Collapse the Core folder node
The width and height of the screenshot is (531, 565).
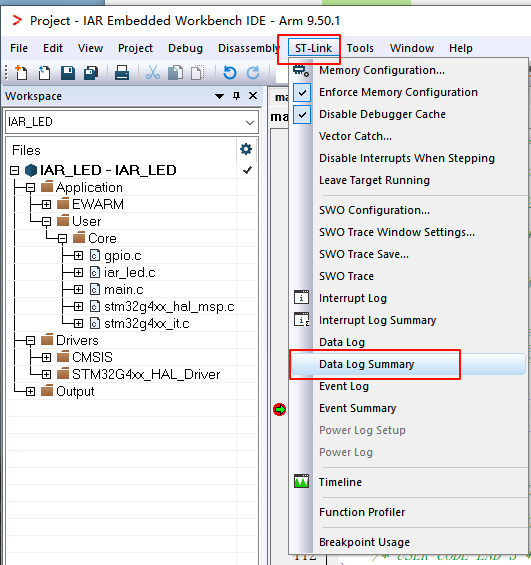62,239
